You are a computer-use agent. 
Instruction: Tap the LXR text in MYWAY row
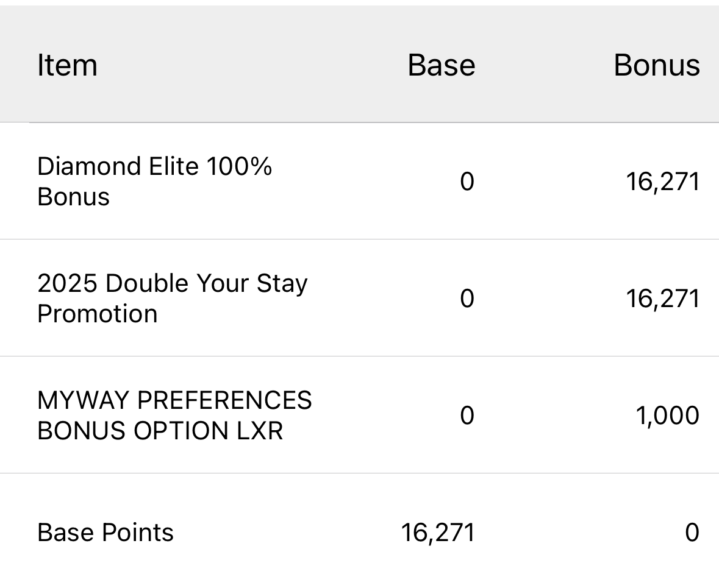(260, 431)
